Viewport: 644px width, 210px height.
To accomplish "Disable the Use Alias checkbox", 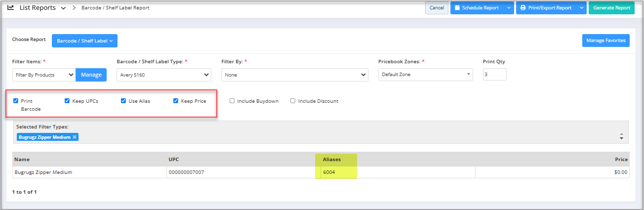I will pos(123,101).
